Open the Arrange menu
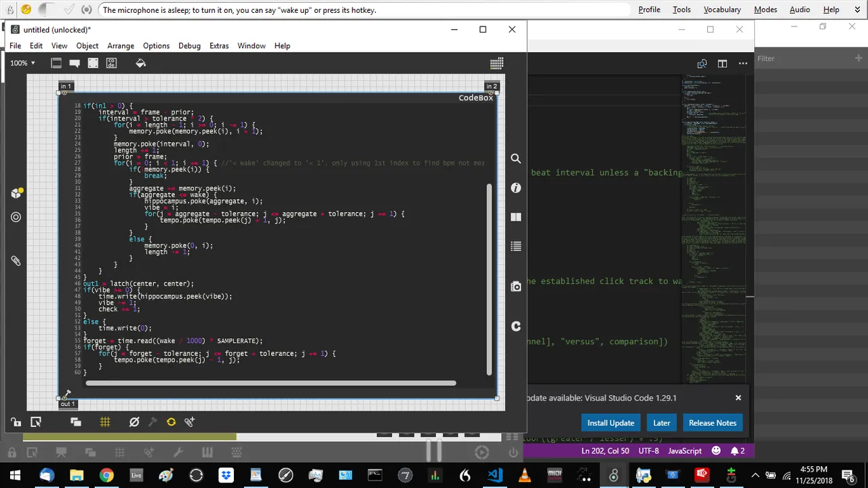868x488 pixels. pyautogui.click(x=121, y=45)
